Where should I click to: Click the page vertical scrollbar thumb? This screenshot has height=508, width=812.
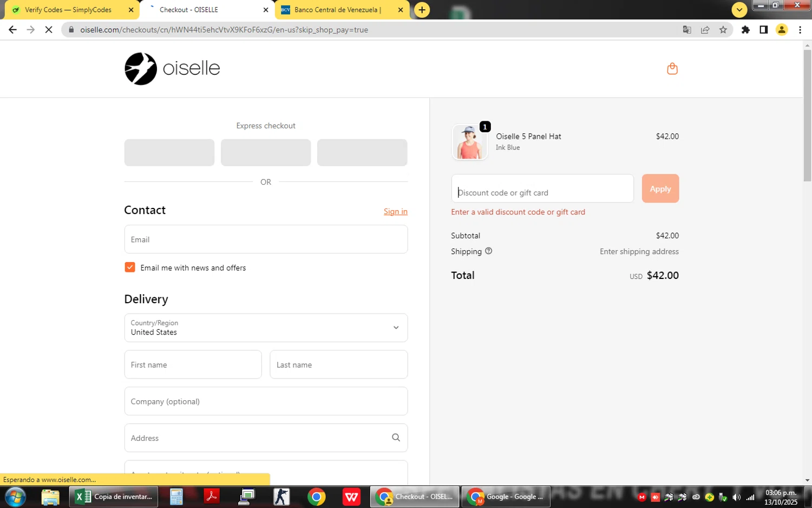click(807, 115)
